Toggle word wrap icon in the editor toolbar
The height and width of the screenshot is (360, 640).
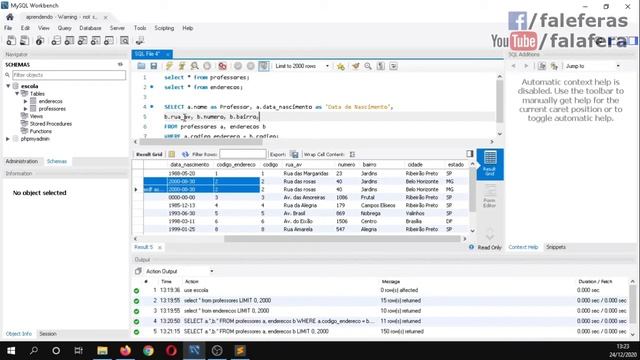393,66
